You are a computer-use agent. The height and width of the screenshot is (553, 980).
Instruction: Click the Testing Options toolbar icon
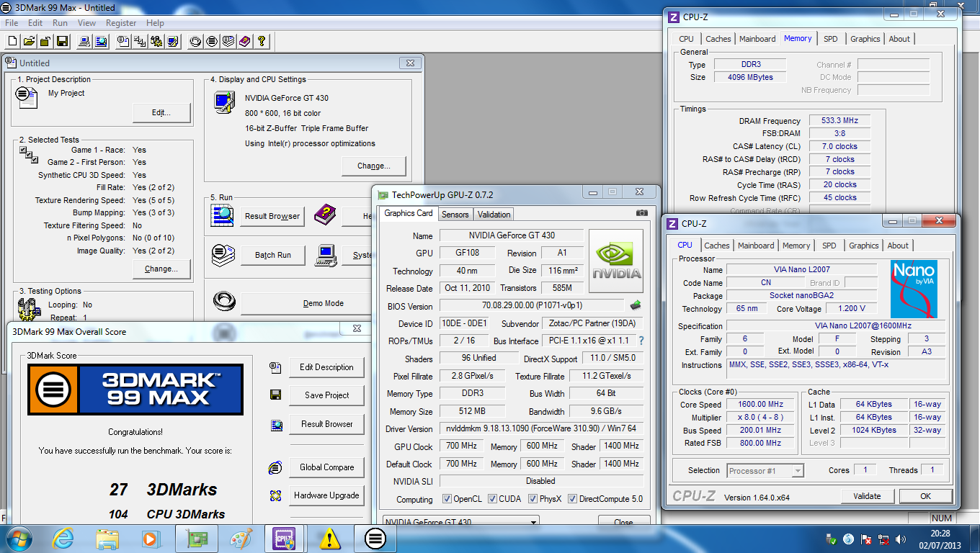(x=156, y=42)
